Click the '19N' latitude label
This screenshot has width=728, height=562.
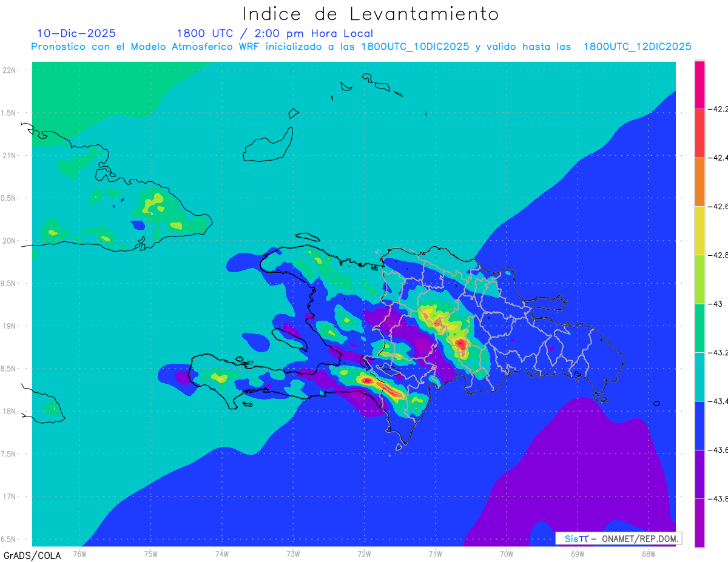pyautogui.click(x=9, y=326)
